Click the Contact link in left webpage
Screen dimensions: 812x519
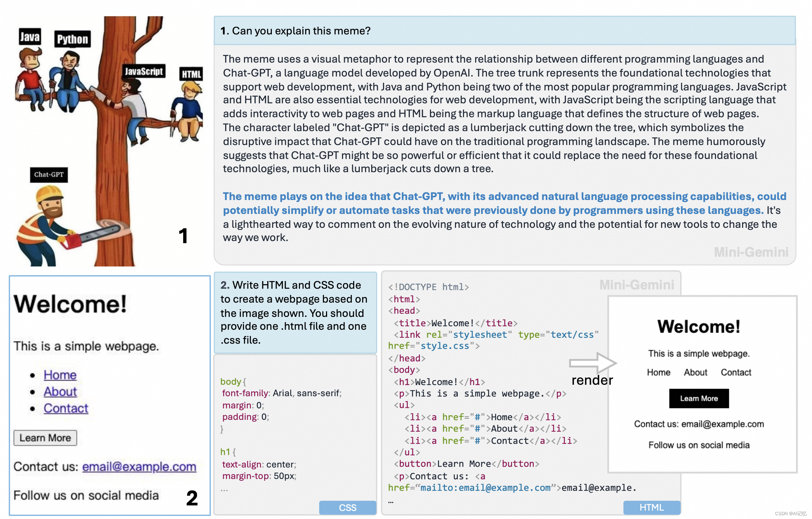[x=66, y=408]
